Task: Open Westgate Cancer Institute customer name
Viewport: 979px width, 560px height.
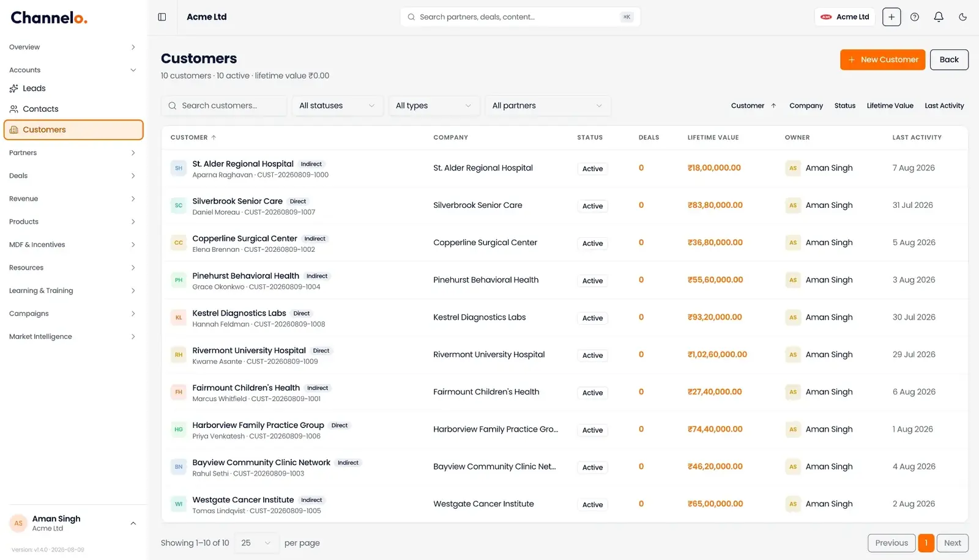Action: [x=243, y=500]
